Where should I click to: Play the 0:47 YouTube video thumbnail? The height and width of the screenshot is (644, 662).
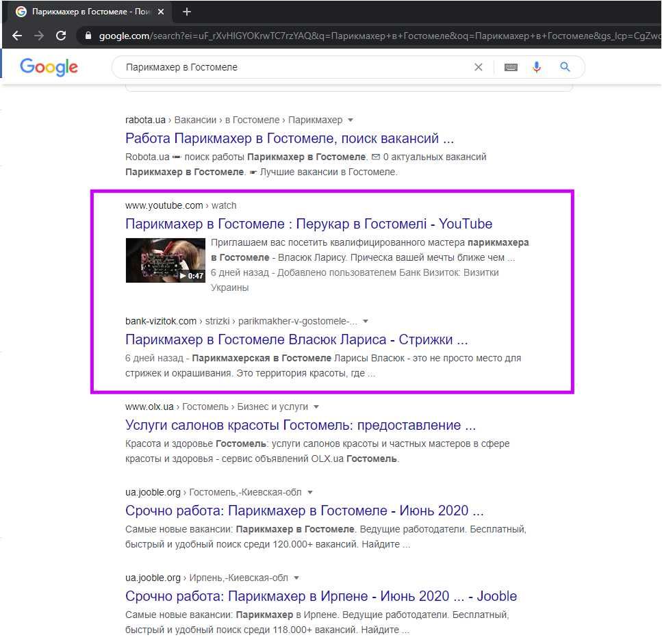166,260
